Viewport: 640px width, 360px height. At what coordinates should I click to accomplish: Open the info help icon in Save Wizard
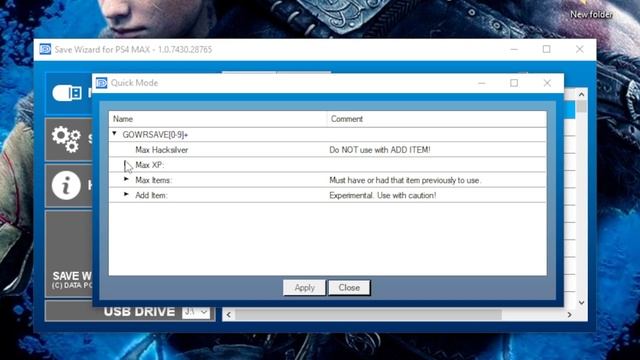pos(66,186)
